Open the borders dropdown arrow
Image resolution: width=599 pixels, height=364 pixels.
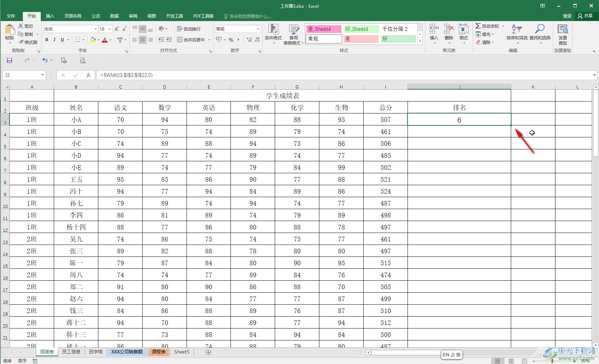tap(84, 40)
